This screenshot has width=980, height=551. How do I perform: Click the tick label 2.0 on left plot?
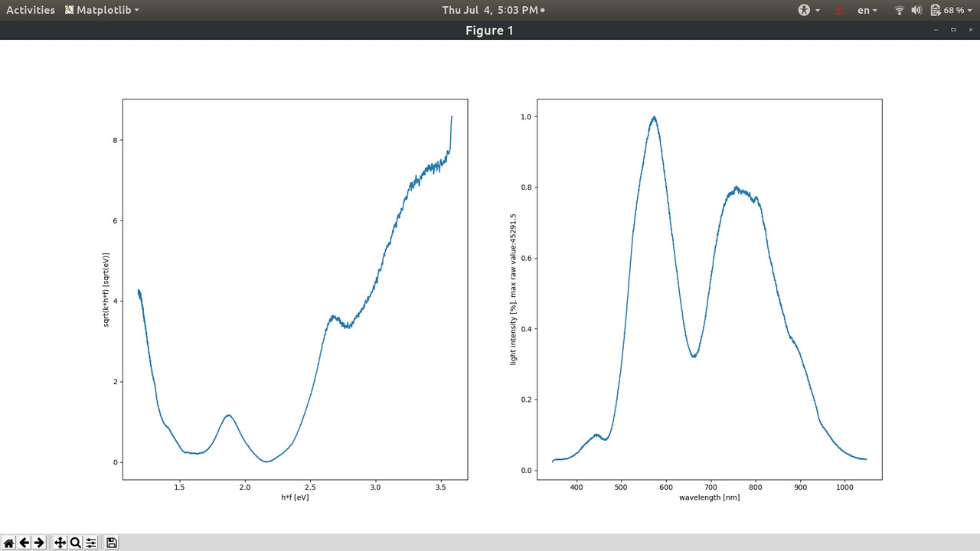click(245, 487)
